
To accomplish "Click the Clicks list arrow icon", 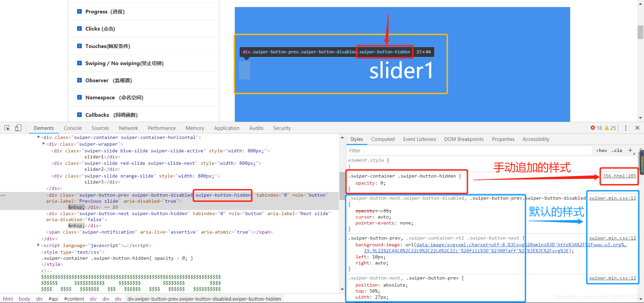I will (79, 29).
